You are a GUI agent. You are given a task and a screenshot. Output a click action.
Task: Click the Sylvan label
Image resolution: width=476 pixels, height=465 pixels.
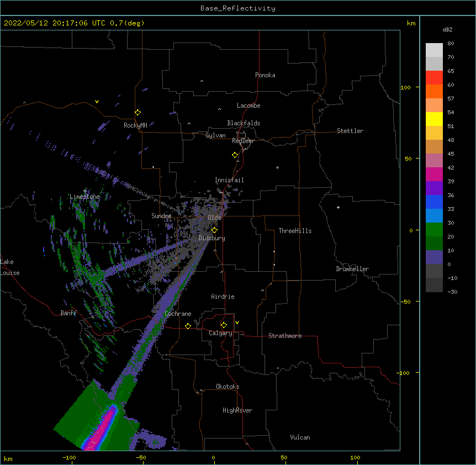[x=215, y=135]
